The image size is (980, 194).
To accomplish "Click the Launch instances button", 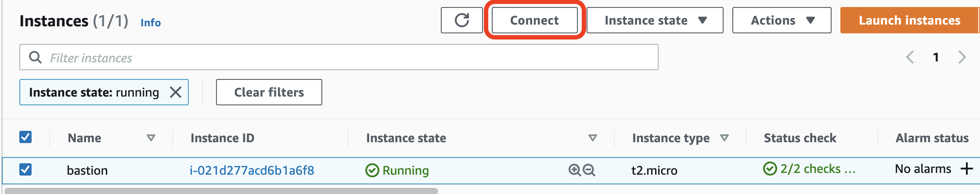I will 909,20.
